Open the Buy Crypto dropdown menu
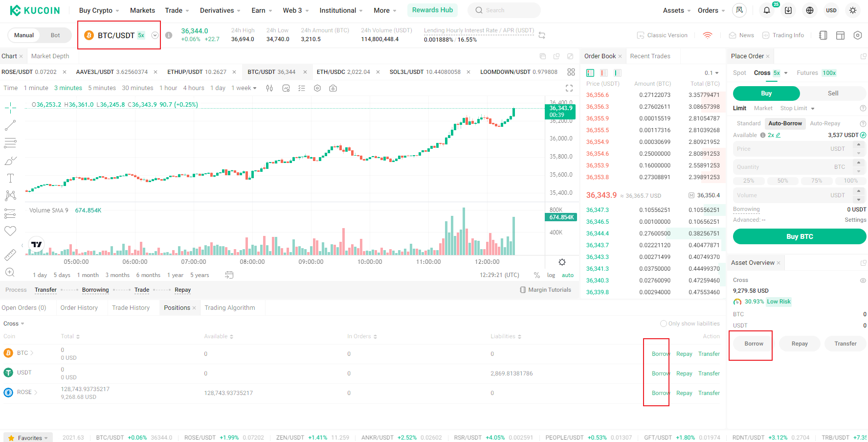Image resolution: width=868 pixels, height=442 pixels. (x=99, y=10)
